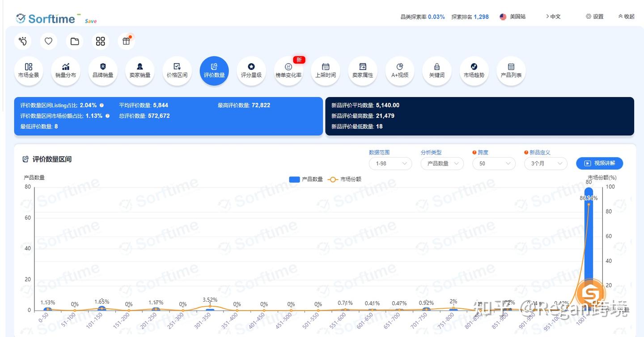Click help icon beside 市场份额占比 1.13%
Screen dimensions: 644x337
pos(107,116)
